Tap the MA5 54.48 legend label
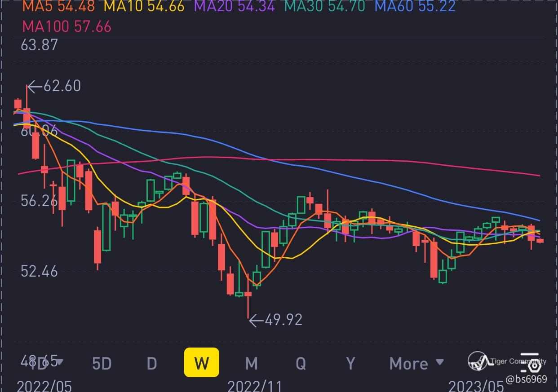 point(58,6)
